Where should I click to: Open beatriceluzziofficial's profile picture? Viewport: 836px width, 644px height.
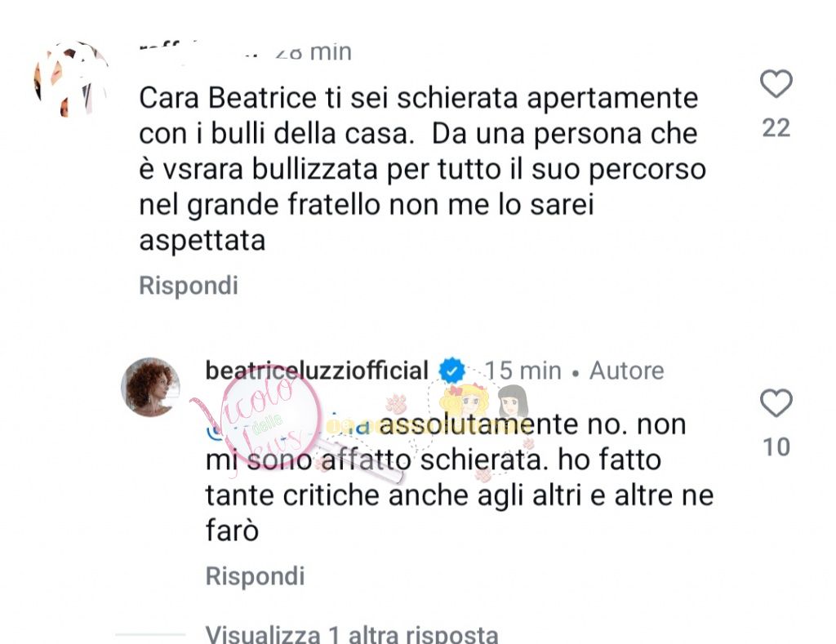[x=150, y=387]
